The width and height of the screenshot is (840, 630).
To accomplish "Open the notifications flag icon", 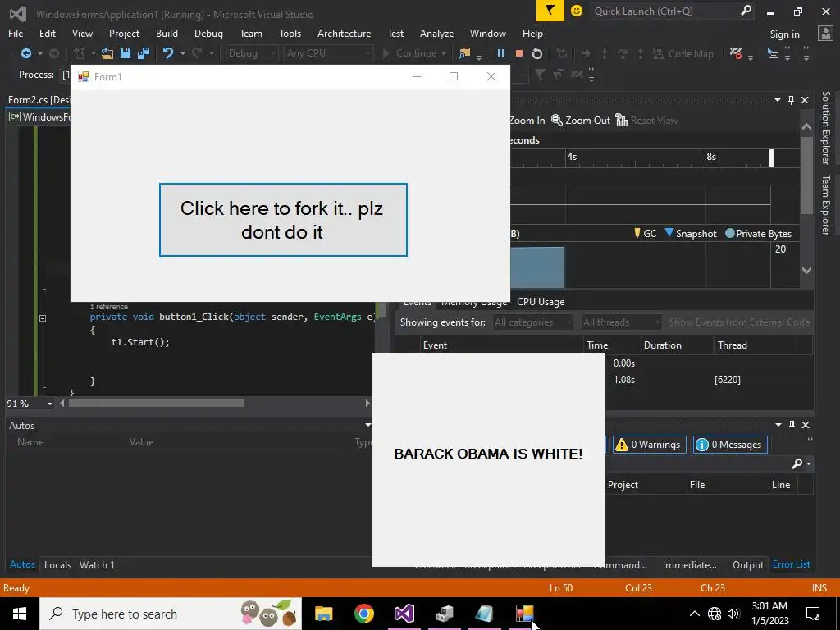I will coord(550,11).
